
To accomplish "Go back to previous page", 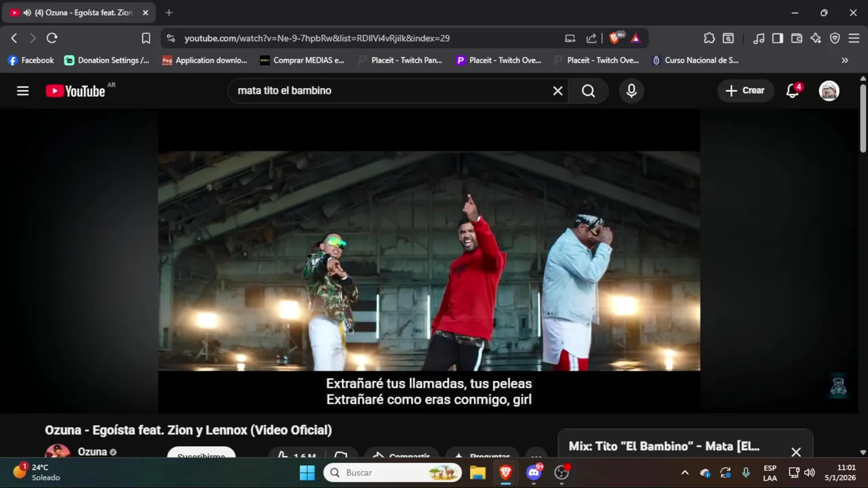I will click(14, 38).
